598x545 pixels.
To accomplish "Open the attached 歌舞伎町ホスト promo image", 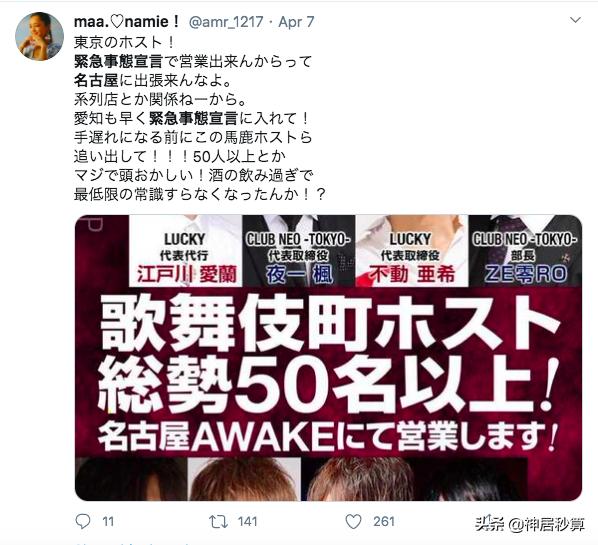I will tap(328, 358).
